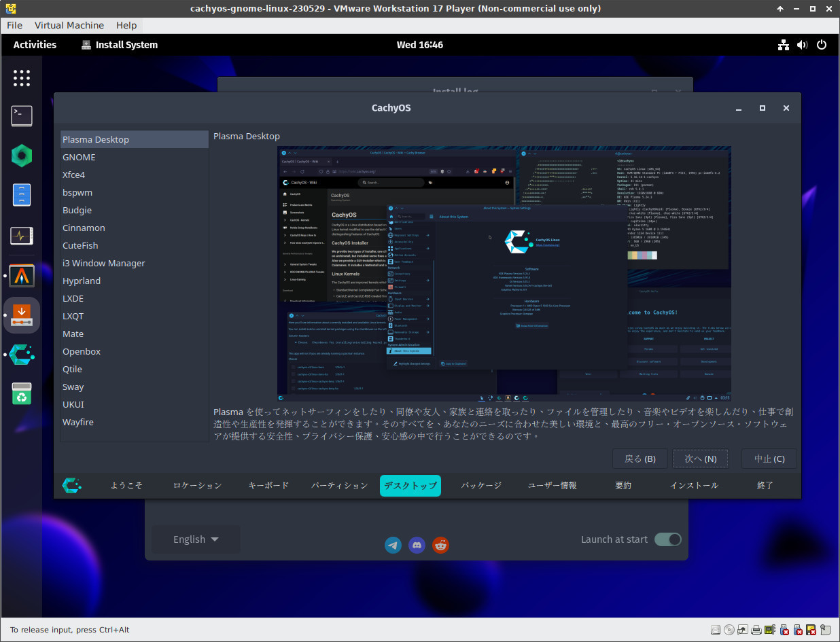Select the ユーザー情報 step
The width and height of the screenshot is (840, 642).
tap(553, 486)
